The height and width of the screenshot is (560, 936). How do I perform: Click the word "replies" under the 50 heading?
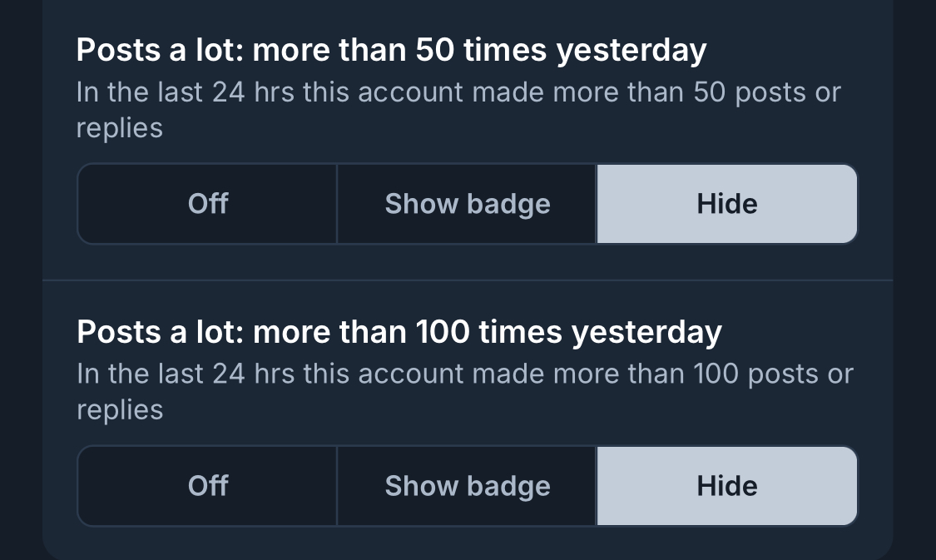(119, 129)
